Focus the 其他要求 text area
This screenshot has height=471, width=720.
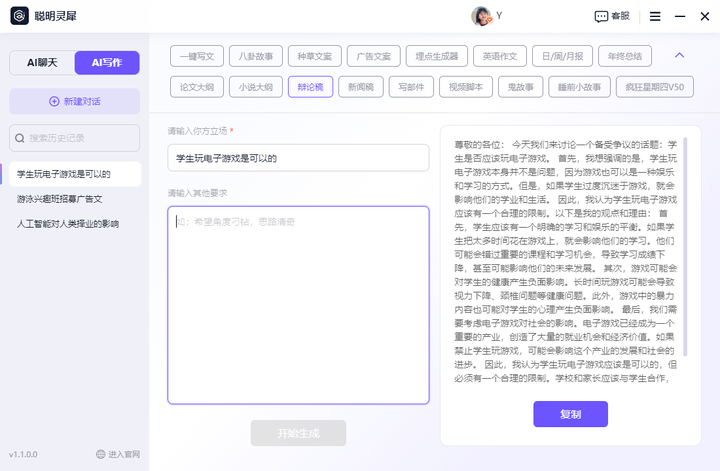click(x=298, y=305)
